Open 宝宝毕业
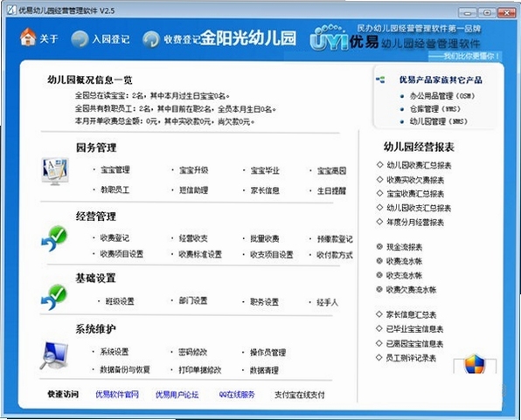521x420 pixels. 265,170
